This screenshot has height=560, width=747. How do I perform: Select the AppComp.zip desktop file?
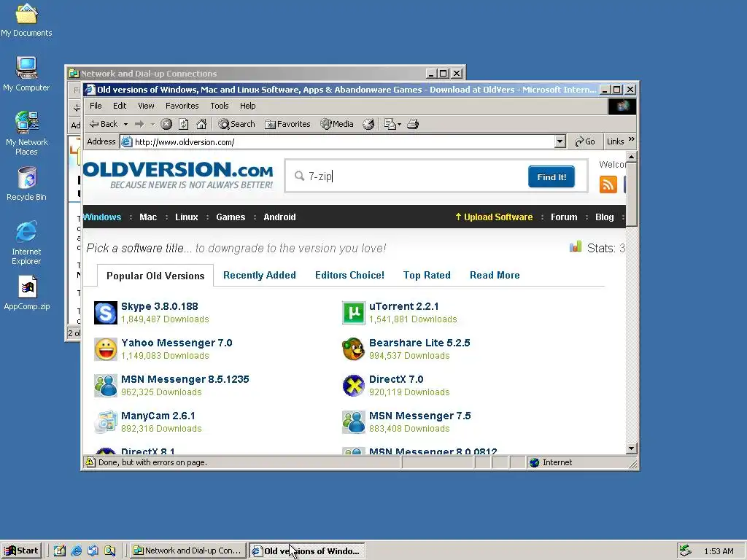click(27, 293)
